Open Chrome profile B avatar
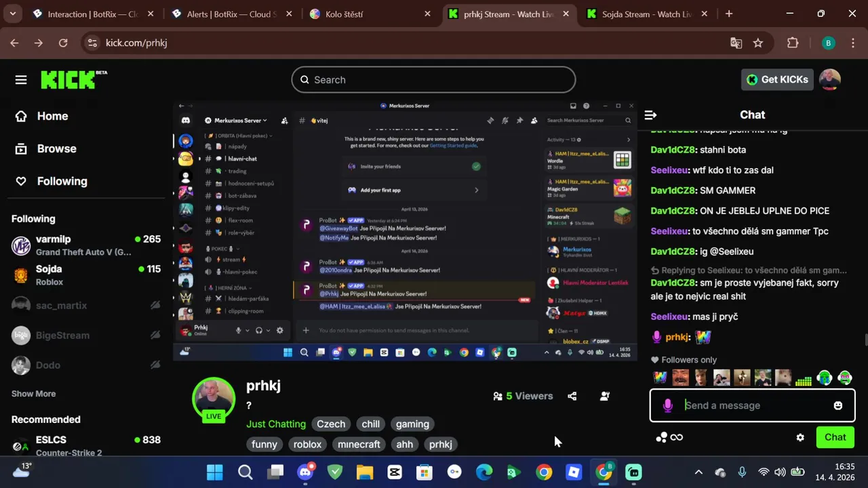 pos(828,43)
